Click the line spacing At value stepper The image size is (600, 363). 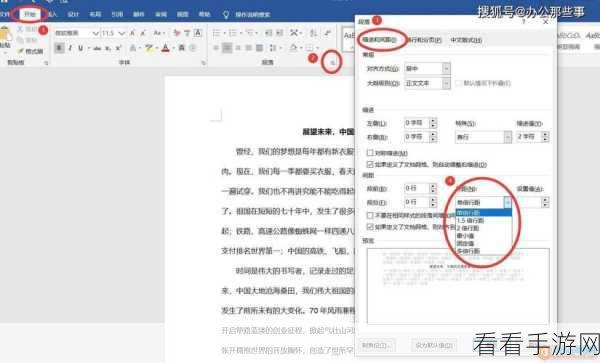coord(546,202)
